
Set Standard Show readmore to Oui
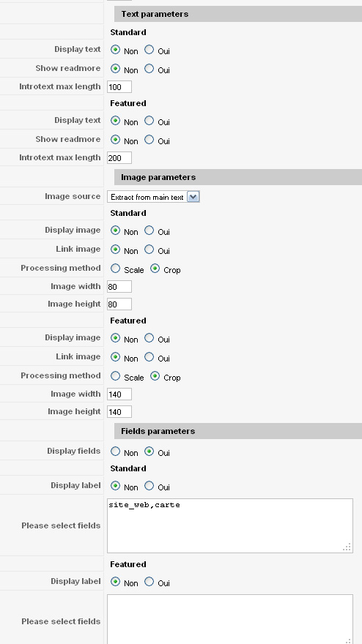(x=149, y=69)
